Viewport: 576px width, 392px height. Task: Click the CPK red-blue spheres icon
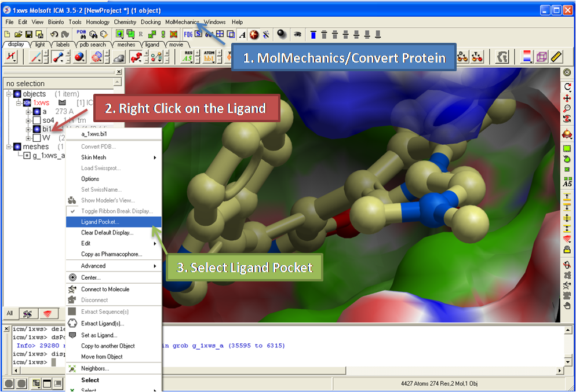pos(80,57)
